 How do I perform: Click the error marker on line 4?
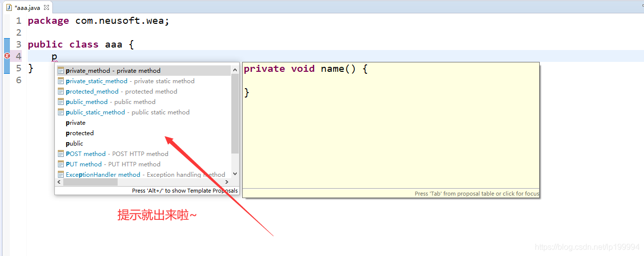(7, 56)
